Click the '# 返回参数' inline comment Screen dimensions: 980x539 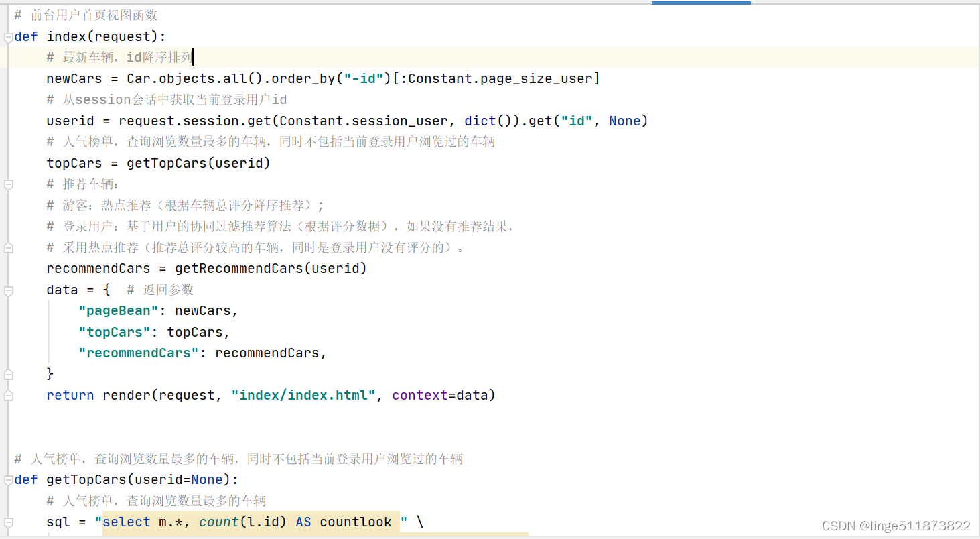159,290
